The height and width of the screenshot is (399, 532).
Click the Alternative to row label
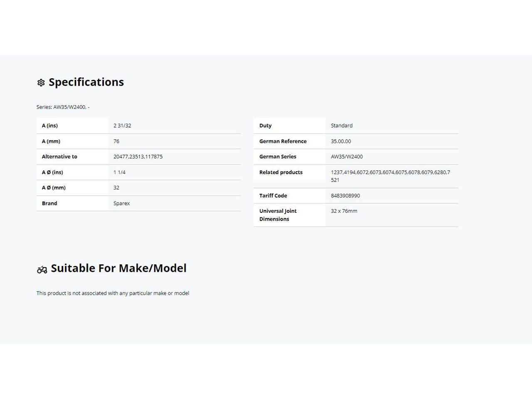(59, 157)
